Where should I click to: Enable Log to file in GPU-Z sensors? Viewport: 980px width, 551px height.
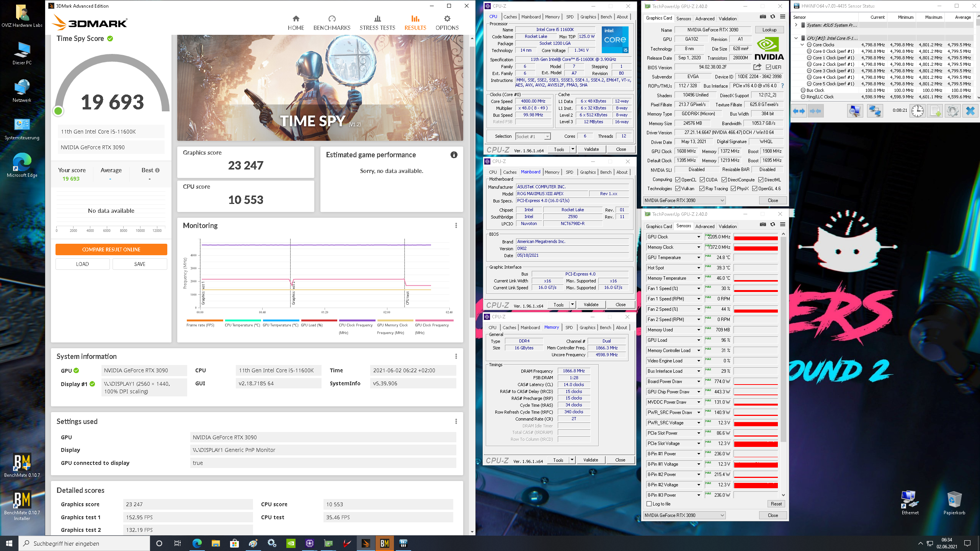pyautogui.click(x=649, y=504)
